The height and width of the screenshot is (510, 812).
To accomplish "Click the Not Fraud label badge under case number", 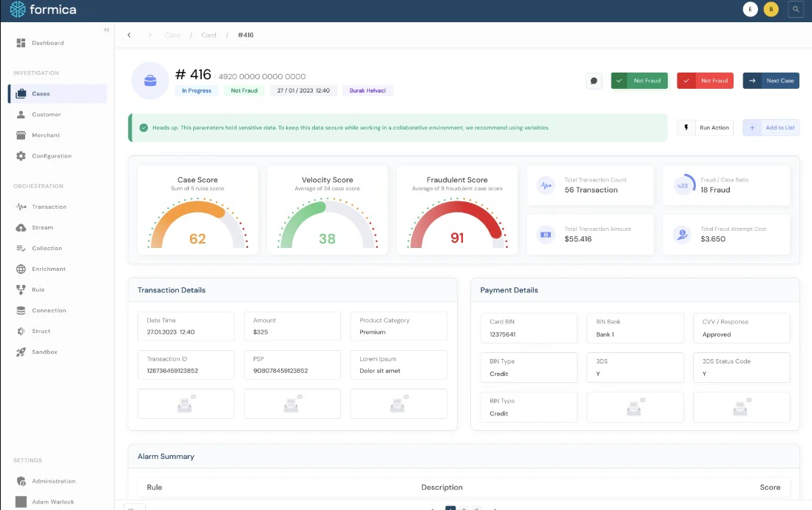I will click(244, 90).
